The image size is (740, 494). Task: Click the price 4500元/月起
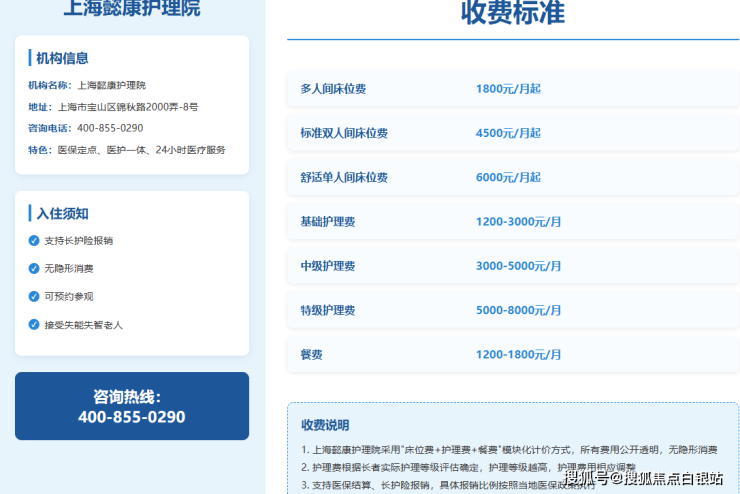(508, 133)
